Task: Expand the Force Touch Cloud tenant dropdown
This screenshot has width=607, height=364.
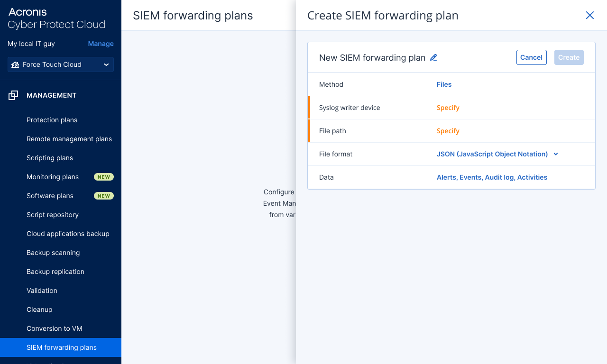Action: pos(106,64)
